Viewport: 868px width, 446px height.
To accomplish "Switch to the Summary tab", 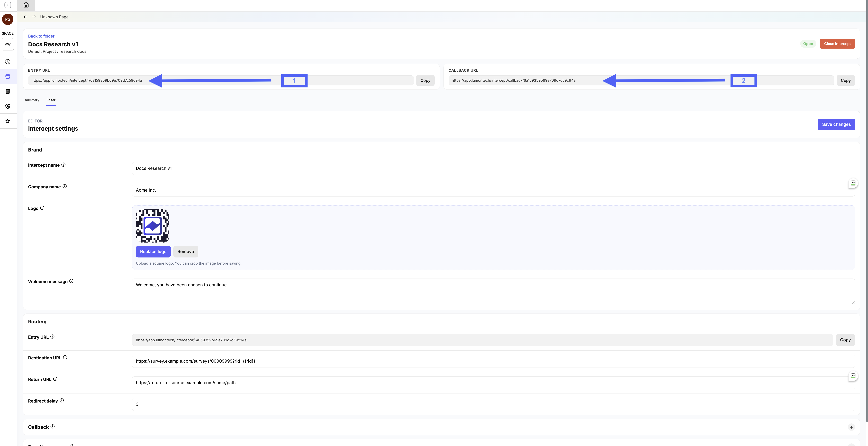I will click(32, 100).
